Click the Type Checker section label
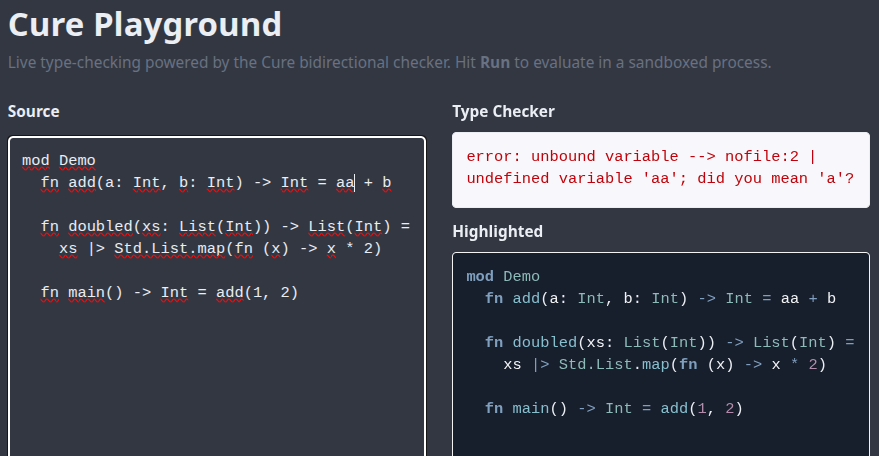This screenshot has width=879, height=456. coord(503,112)
